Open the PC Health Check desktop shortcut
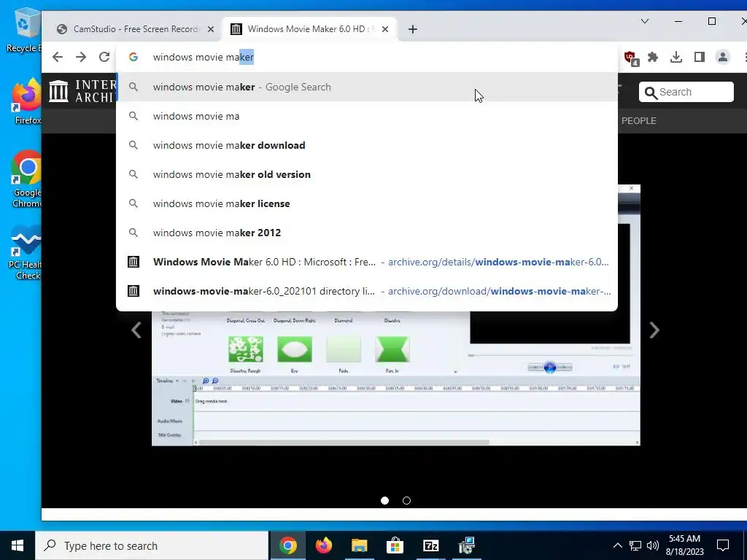747x560 pixels. coord(26,252)
